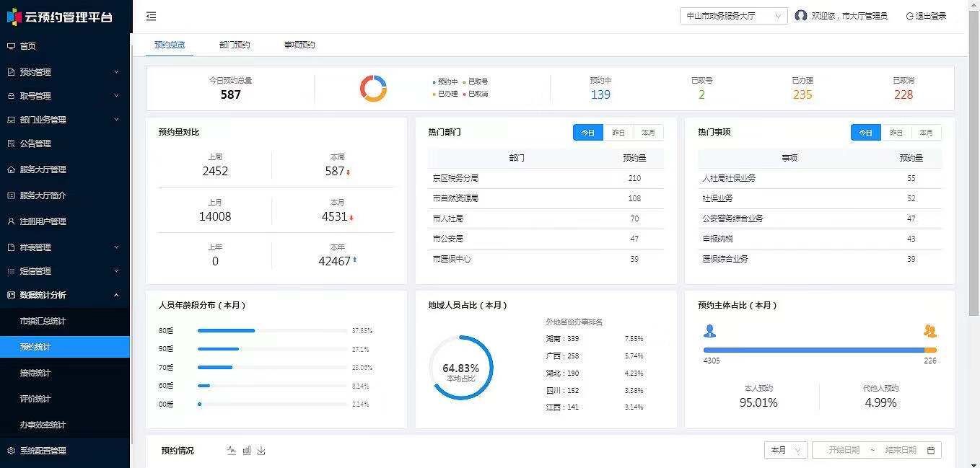This screenshot has width=980, height=468.
Task: Switch 热门事项 panel to 本月
Action: point(926,133)
